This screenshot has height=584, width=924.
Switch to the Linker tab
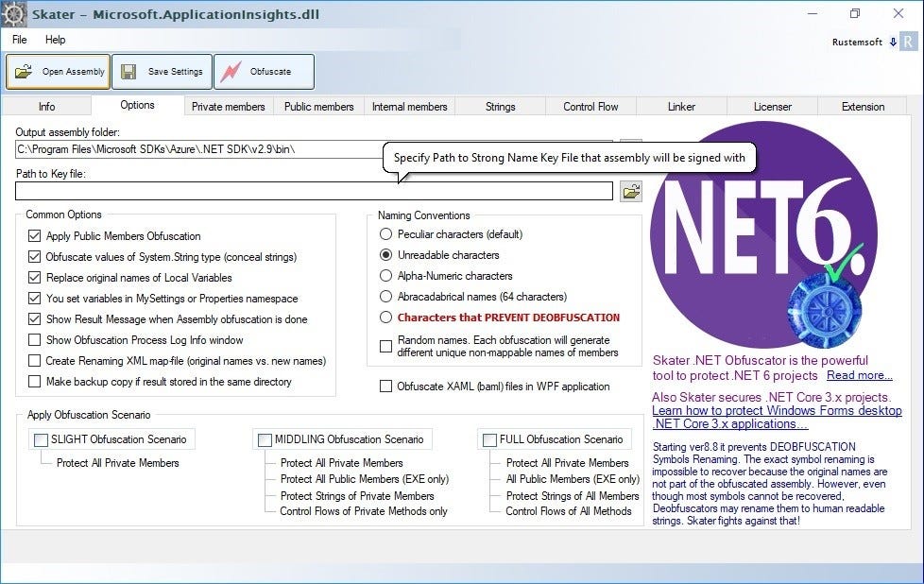tap(681, 107)
